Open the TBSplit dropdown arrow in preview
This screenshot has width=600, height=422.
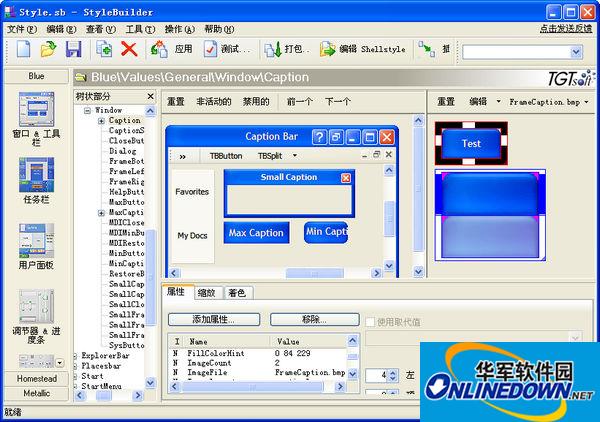click(295, 156)
